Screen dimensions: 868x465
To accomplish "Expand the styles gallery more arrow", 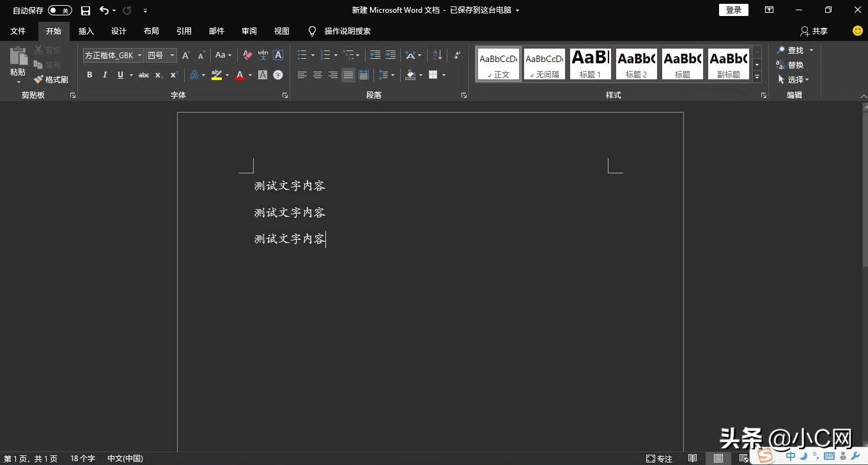I will coord(757,77).
